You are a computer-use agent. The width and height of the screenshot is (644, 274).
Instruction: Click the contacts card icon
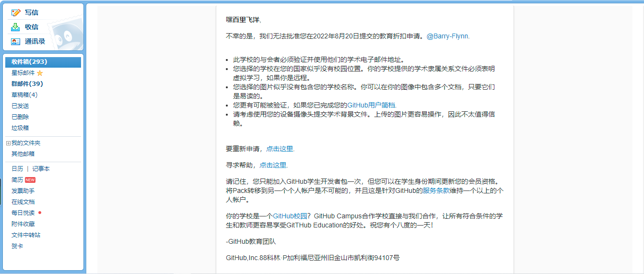16,41
